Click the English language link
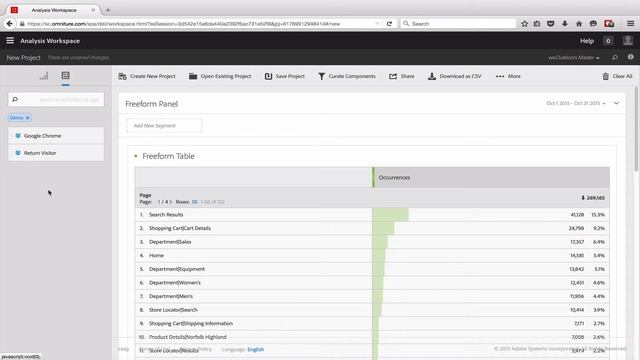This screenshot has height=360, width=640. pos(256,349)
